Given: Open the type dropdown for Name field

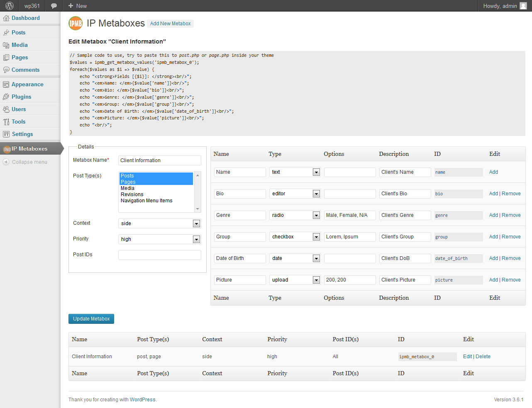Looking at the screenshot, I should 295,172.
